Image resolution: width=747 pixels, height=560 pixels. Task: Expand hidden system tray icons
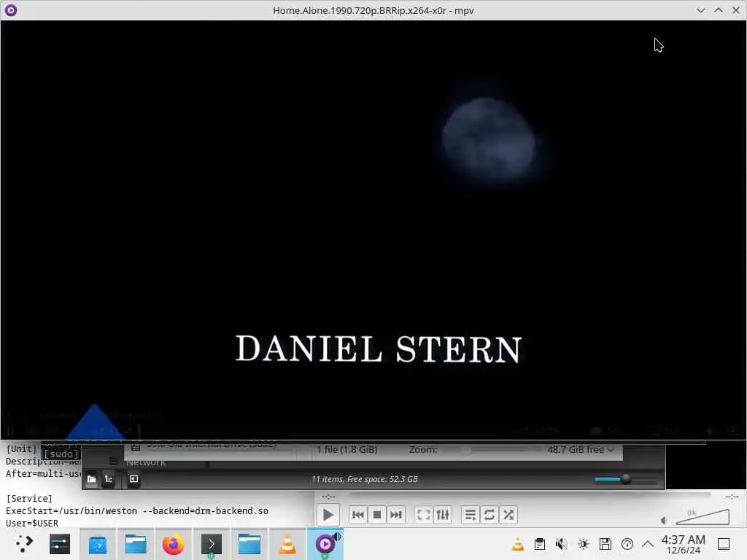point(648,544)
